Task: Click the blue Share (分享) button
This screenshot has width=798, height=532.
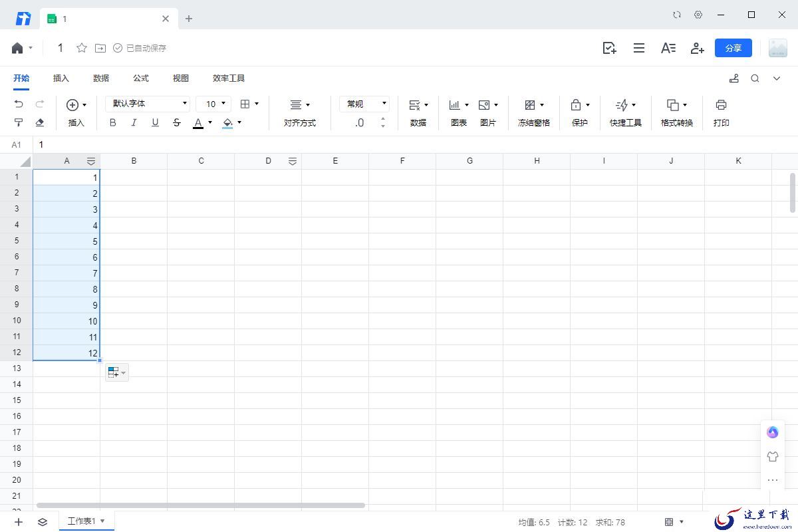Action: [x=733, y=48]
